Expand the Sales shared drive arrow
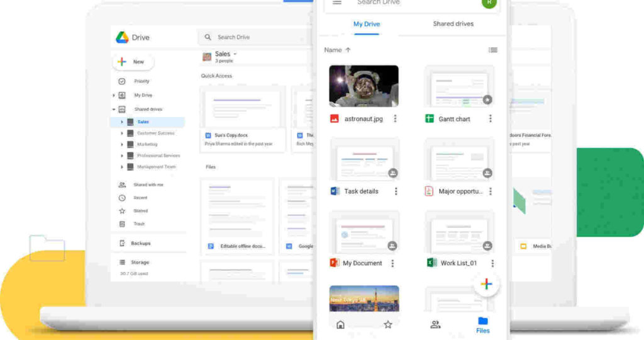The image size is (644, 340). (x=121, y=122)
